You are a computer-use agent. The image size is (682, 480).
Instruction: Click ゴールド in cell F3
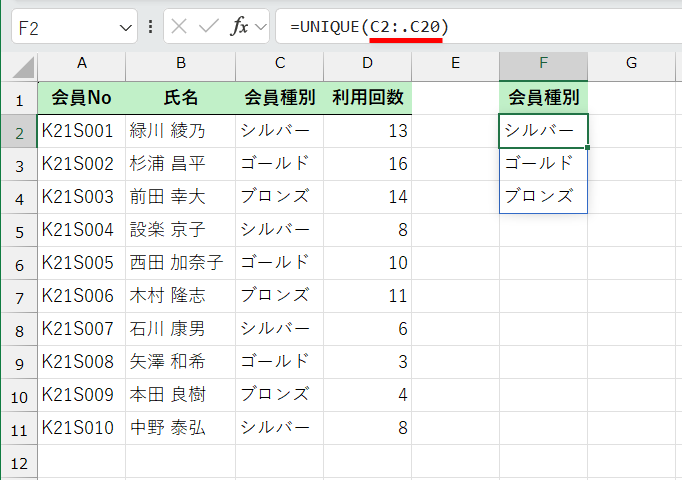544,164
